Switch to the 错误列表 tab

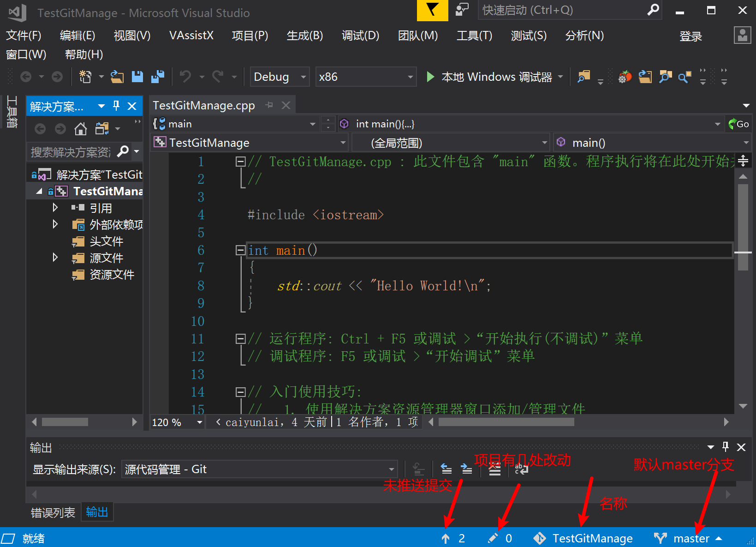pyautogui.click(x=53, y=512)
